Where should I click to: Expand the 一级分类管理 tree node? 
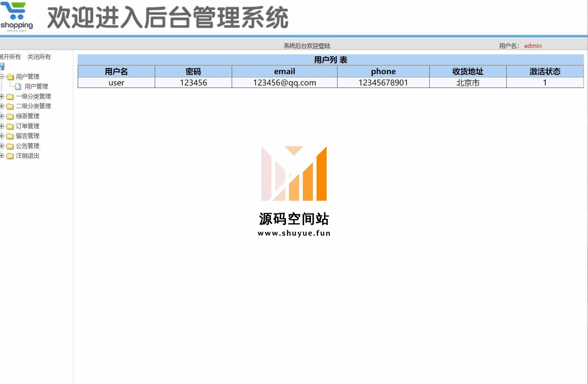pos(2,96)
